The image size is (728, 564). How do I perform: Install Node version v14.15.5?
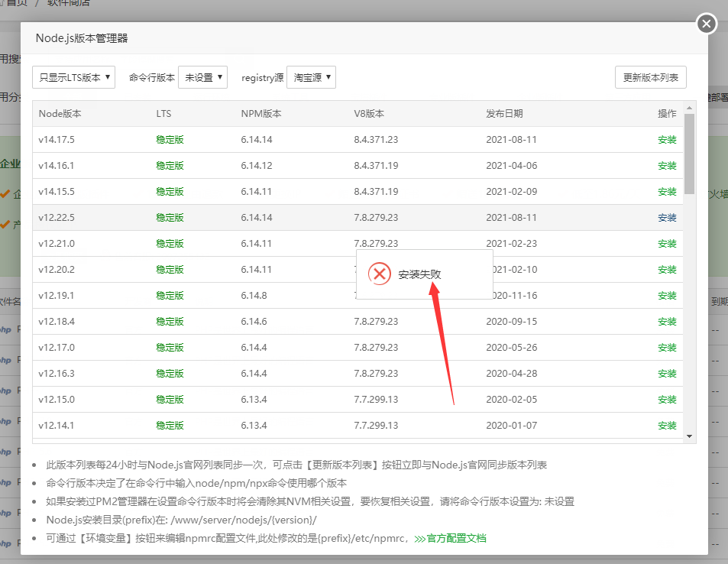coord(667,192)
